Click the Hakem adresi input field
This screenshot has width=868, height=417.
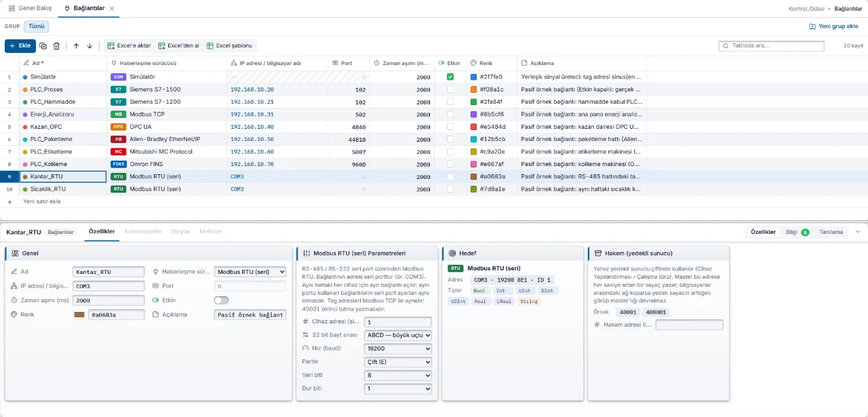[x=689, y=325]
